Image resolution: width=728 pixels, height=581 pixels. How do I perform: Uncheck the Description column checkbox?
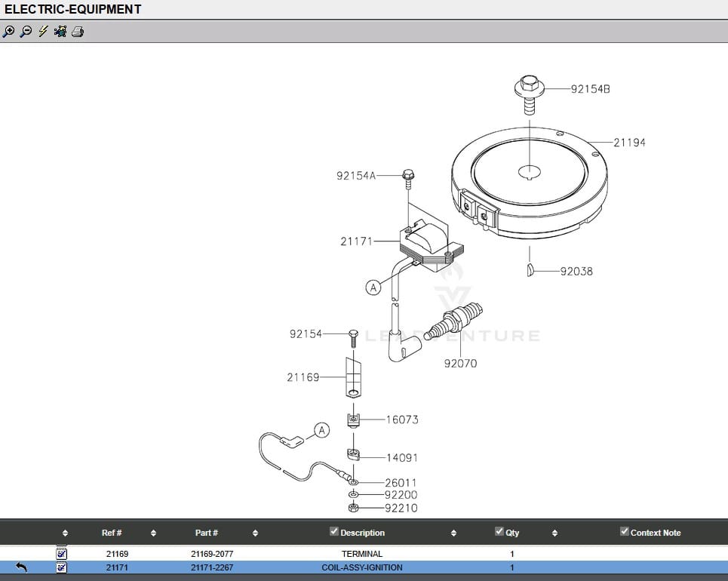334,532
